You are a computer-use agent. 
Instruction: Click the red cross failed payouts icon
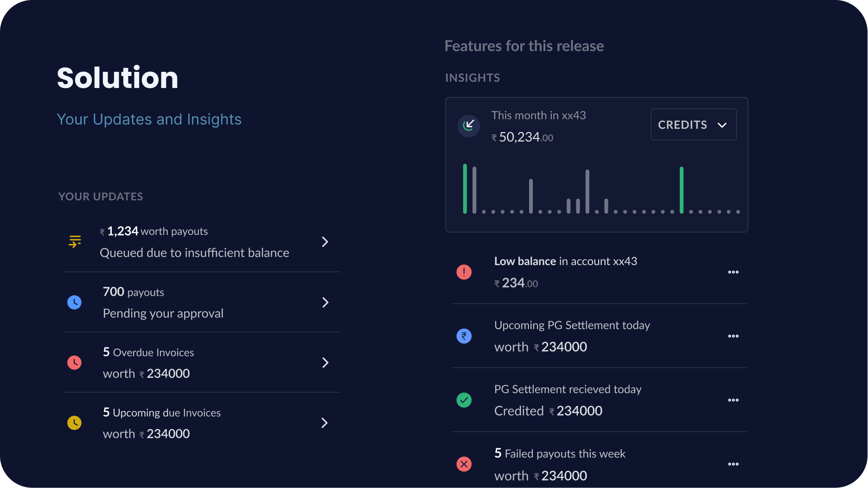464,464
